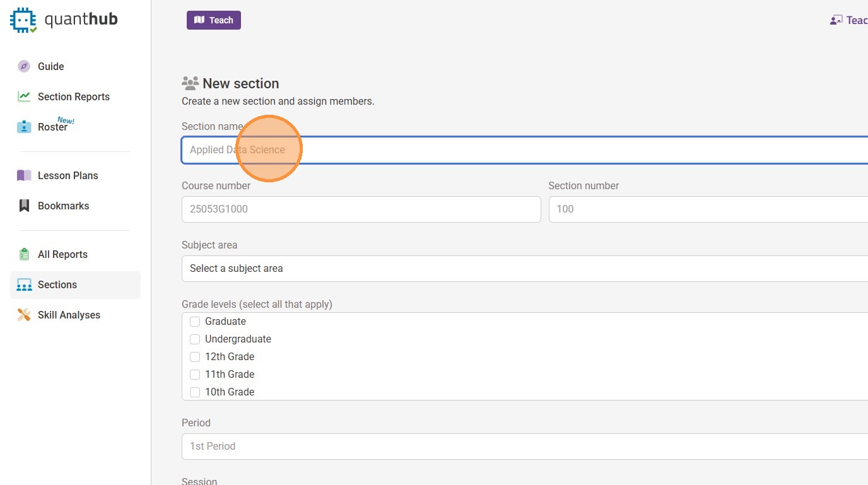
Task: Click the Section Reports chart icon
Action: pyautogui.click(x=24, y=96)
